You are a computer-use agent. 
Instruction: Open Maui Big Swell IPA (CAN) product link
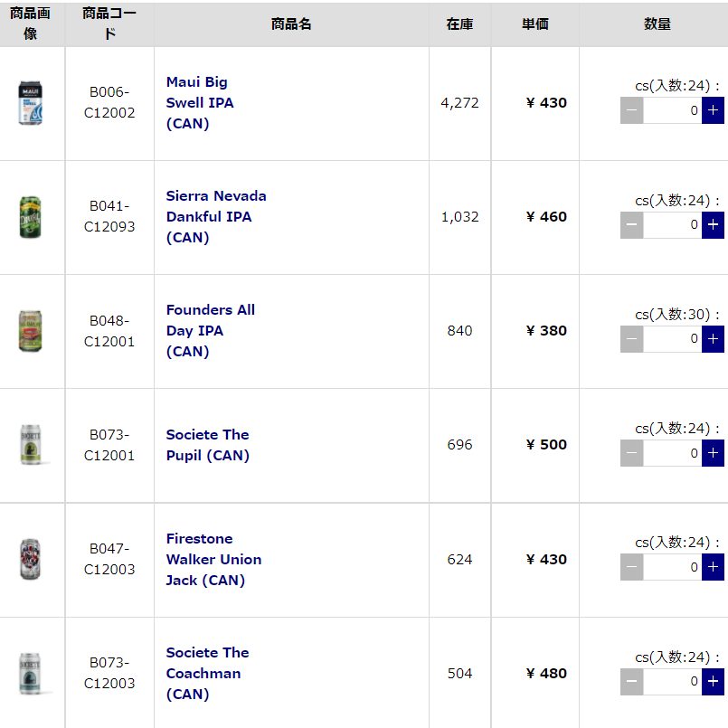[200, 102]
